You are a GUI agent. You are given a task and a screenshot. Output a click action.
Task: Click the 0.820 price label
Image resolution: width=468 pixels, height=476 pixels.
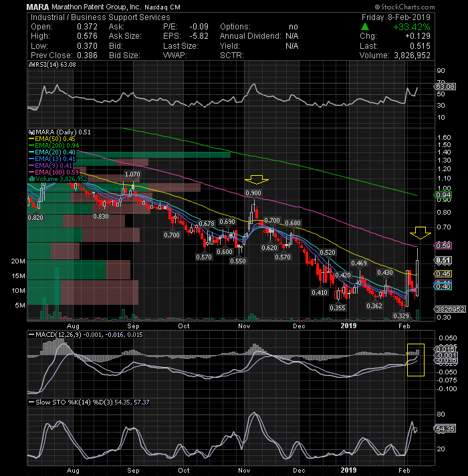tap(35, 218)
